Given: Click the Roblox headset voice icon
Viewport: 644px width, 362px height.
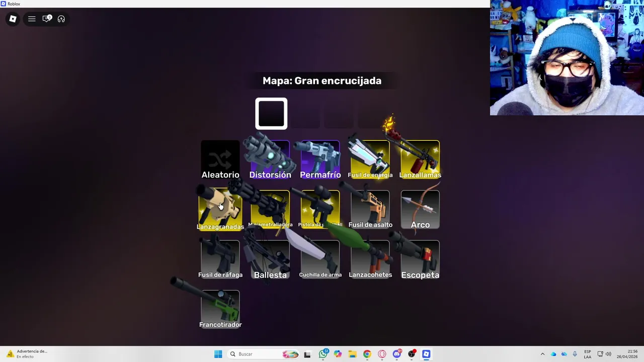Looking at the screenshot, I should click(61, 19).
